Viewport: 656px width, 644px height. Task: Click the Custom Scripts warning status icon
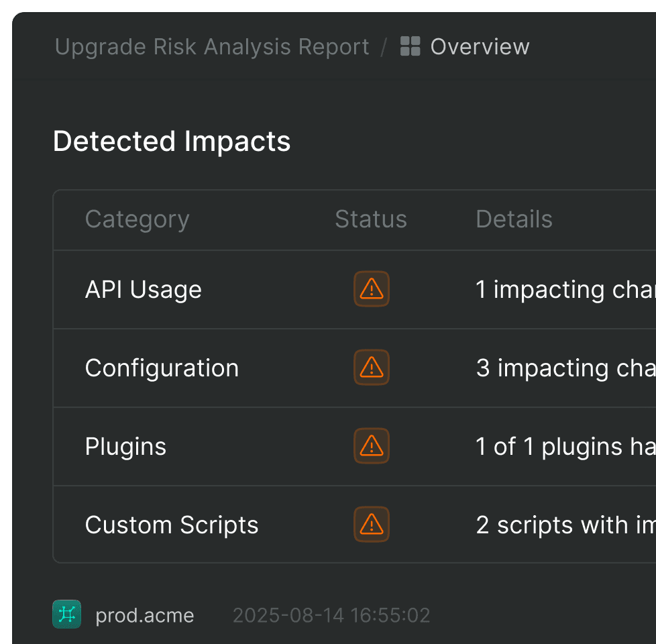click(x=371, y=525)
